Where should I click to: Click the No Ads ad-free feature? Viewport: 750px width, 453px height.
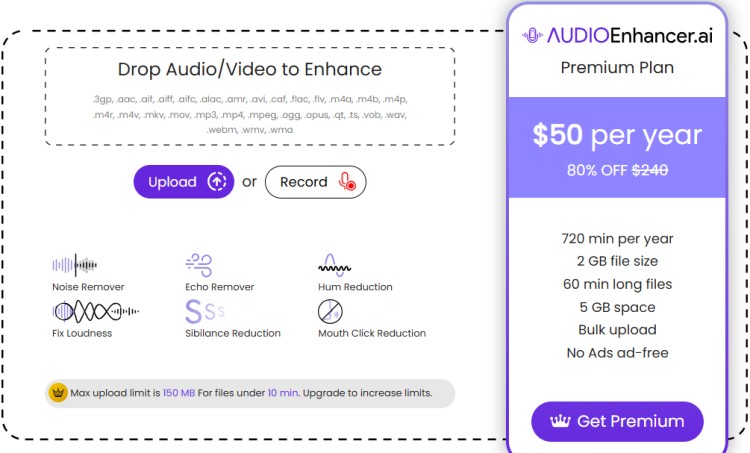[617, 353]
